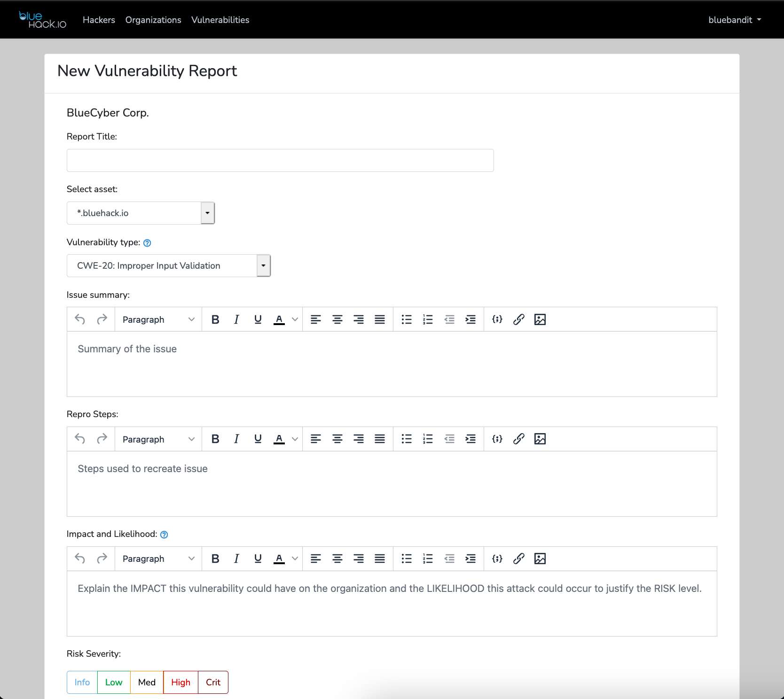Screen dimensions: 784x699
Task: Click Italic in Issue summary toolbar
Action: pyautogui.click(x=236, y=319)
